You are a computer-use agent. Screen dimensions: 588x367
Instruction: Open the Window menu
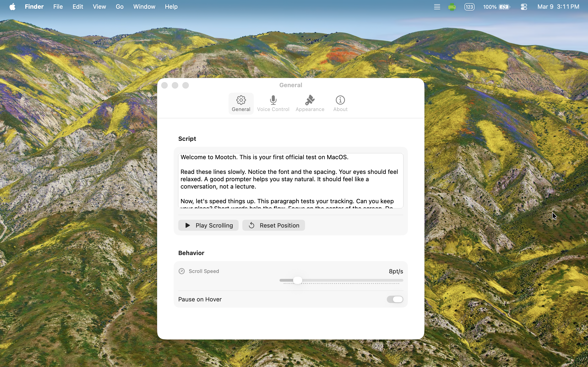pos(144,7)
